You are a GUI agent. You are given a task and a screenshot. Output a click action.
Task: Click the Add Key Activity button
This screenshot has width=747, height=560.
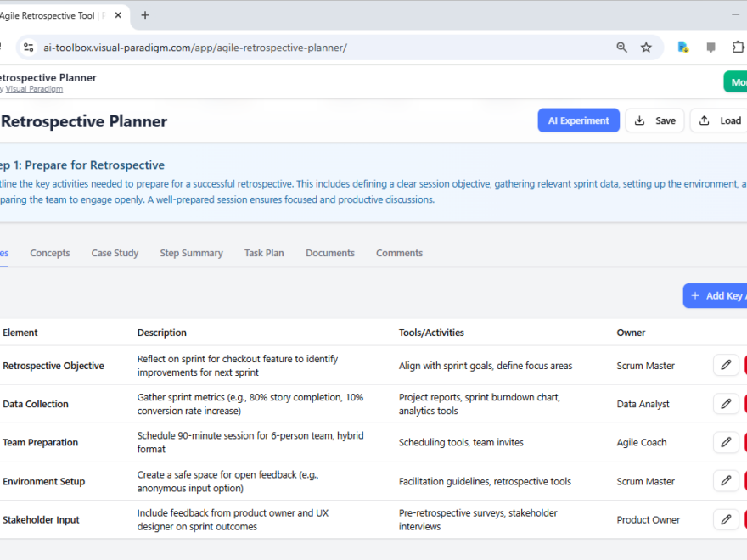click(x=720, y=295)
